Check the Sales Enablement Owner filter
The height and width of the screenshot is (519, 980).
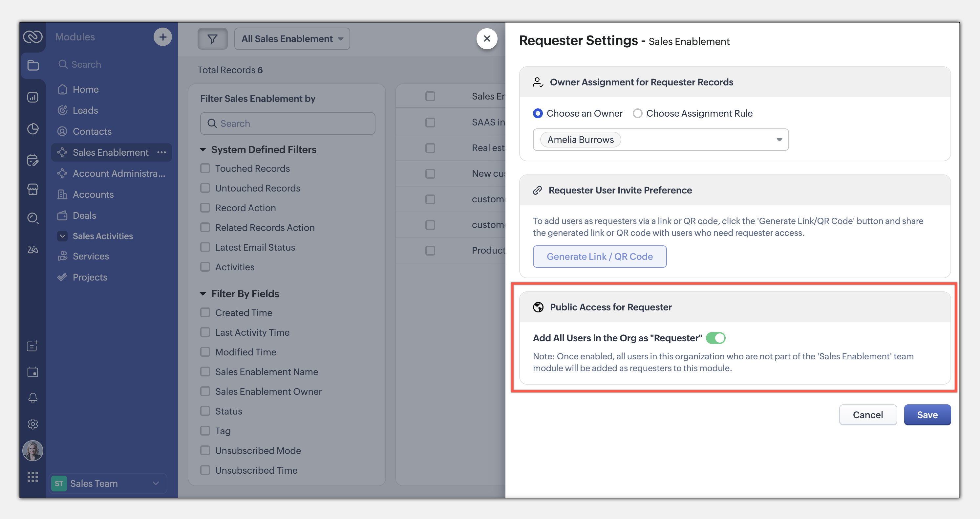(205, 392)
